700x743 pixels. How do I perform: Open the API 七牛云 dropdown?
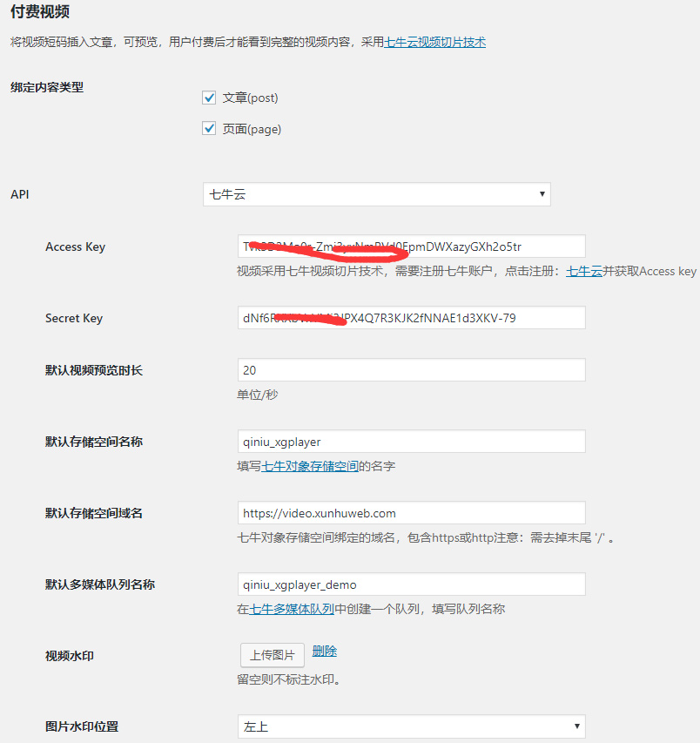[x=376, y=194]
